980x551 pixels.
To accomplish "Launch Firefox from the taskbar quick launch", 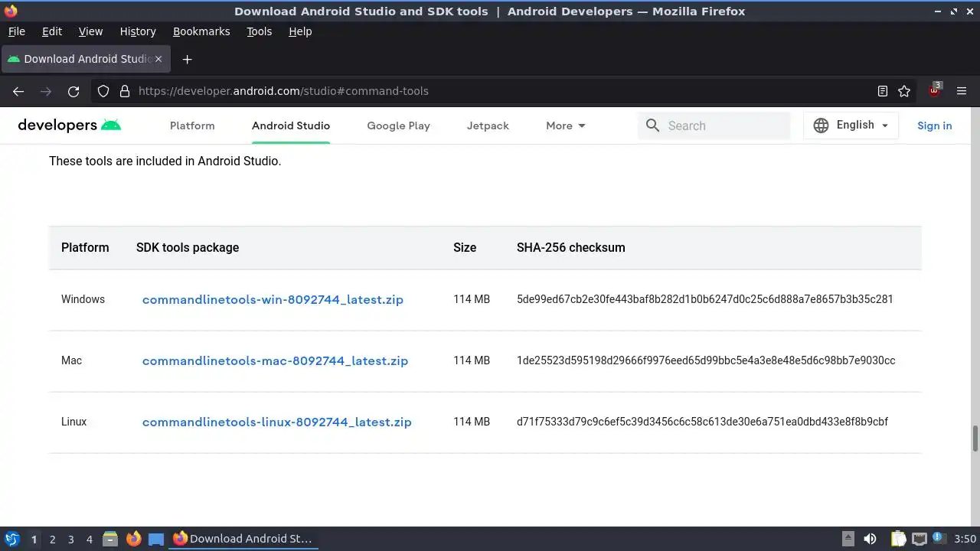I will (x=133, y=539).
